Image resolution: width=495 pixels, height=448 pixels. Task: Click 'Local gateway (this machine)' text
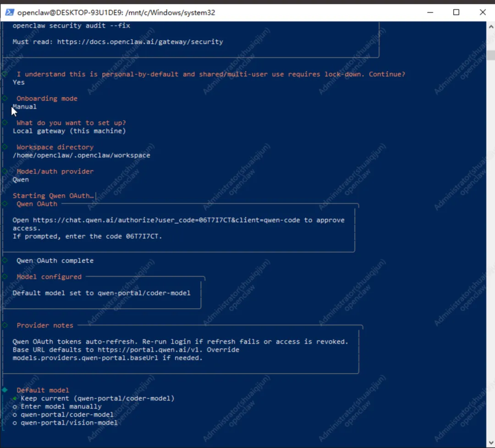click(69, 131)
